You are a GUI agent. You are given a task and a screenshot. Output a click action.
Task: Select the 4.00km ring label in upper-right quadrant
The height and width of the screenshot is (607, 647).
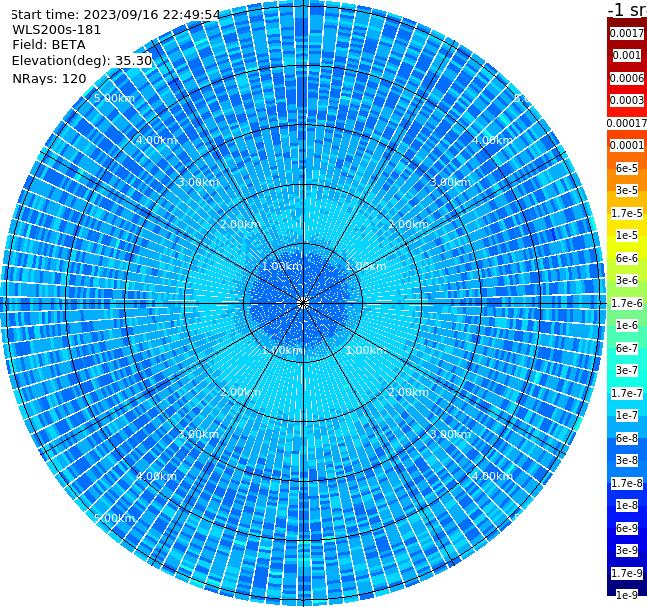[x=492, y=140]
